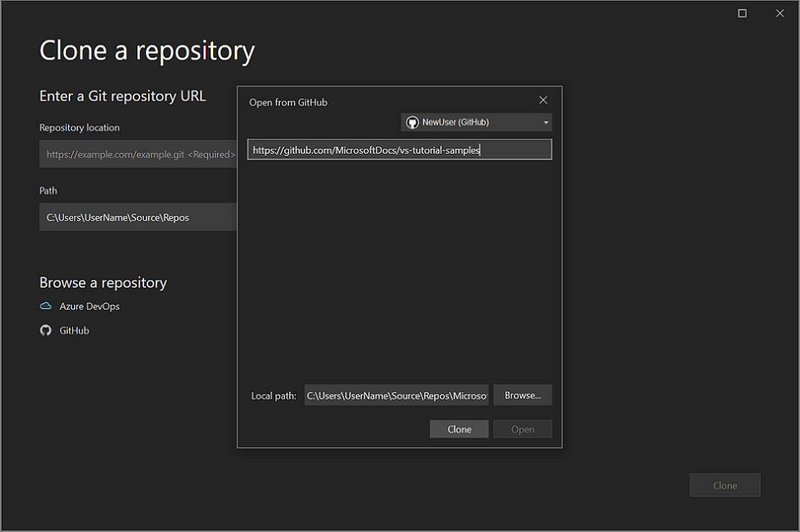The image size is (800, 532).
Task: Close the Open from GitHub dialog
Action: [543, 99]
